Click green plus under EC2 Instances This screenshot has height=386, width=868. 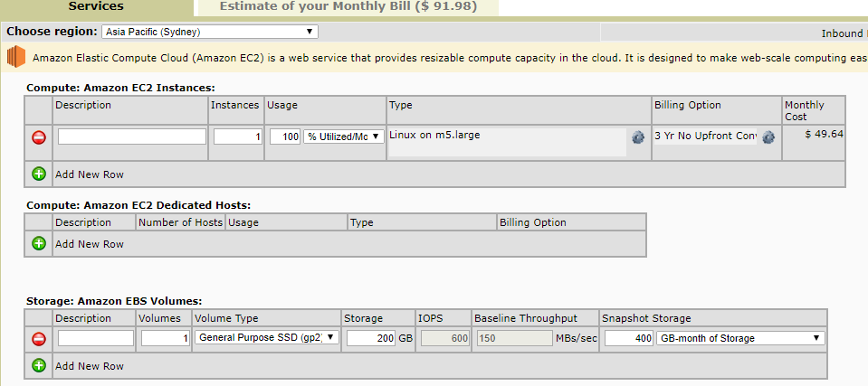pyautogui.click(x=39, y=174)
